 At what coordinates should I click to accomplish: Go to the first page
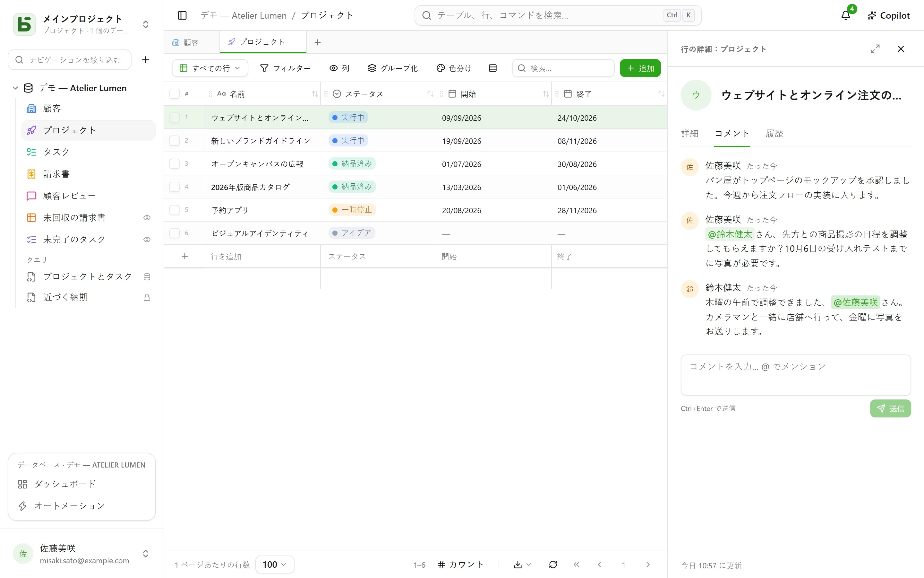tap(576, 565)
